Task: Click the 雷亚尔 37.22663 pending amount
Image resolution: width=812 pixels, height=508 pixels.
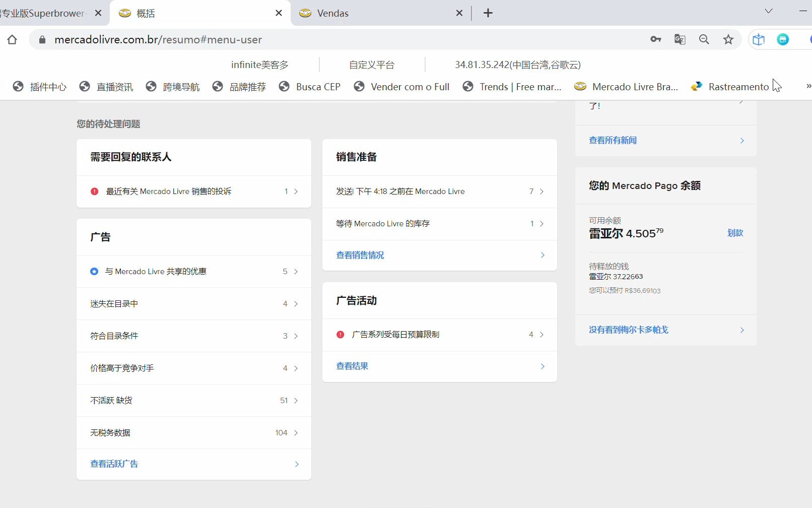Action: [616, 277]
